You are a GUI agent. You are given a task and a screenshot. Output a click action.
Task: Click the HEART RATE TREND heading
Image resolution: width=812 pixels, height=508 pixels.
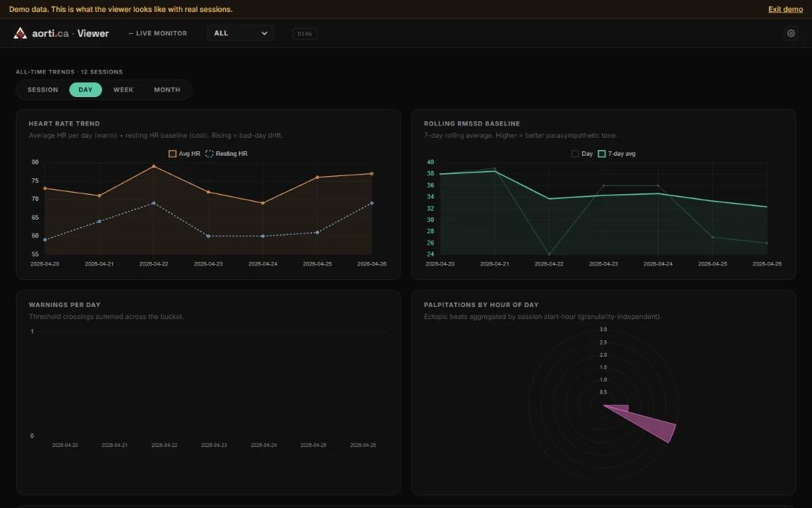click(x=64, y=123)
